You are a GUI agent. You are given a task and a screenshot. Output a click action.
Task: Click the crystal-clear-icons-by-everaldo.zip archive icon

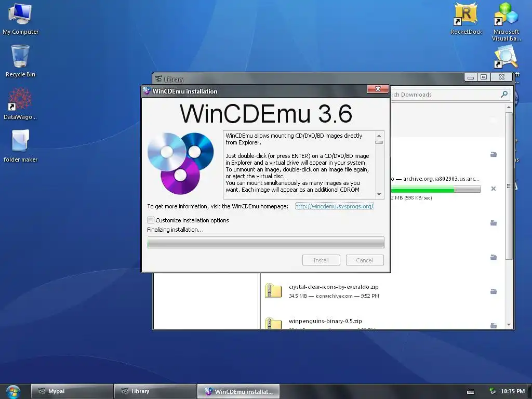pyautogui.click(x=273, y=290)
